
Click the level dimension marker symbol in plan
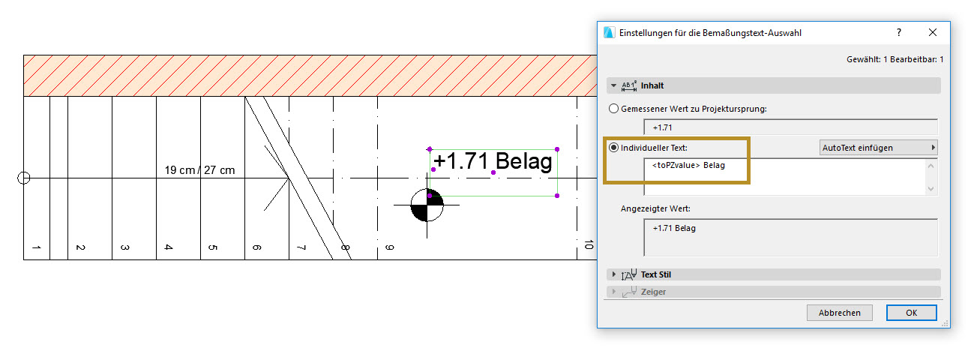click(427, 204)
